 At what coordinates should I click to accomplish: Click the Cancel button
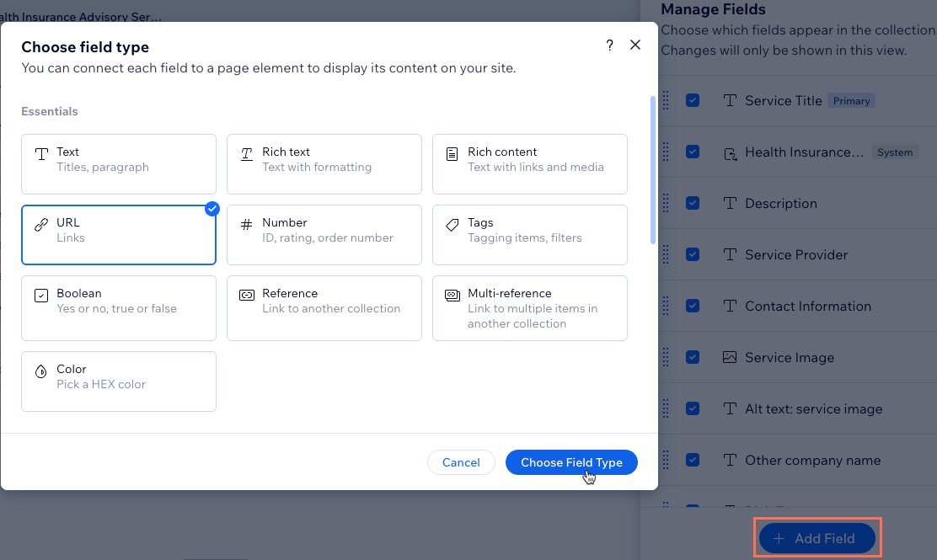pos(461,462)
